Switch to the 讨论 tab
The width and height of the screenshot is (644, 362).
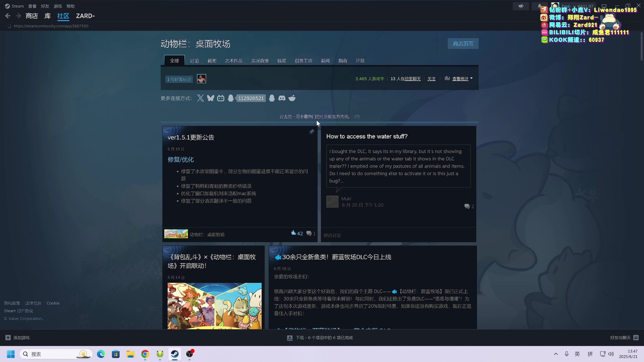tap(194, 61)
